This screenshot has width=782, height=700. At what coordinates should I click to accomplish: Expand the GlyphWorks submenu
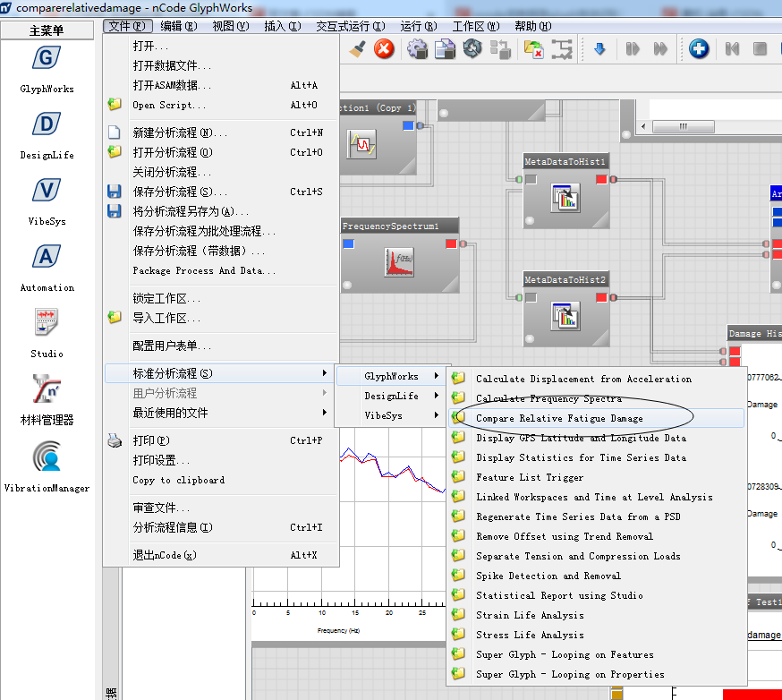[392, 377]
